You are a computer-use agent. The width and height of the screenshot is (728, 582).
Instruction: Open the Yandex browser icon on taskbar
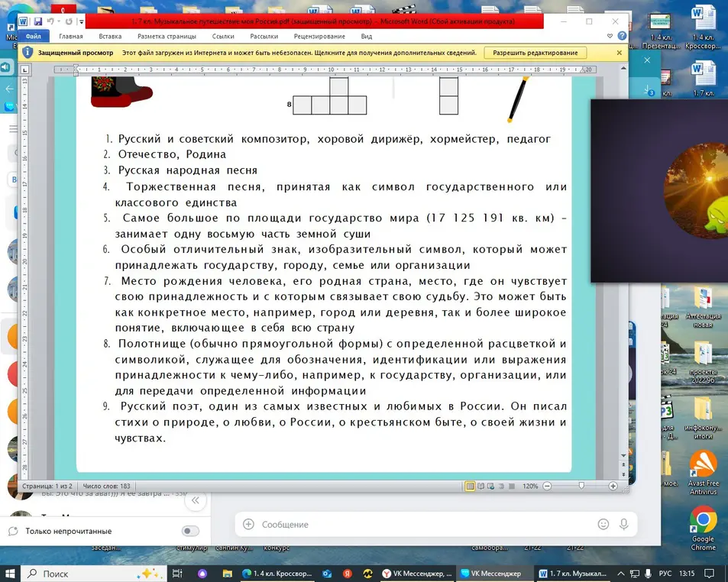[x=348, y=574]
